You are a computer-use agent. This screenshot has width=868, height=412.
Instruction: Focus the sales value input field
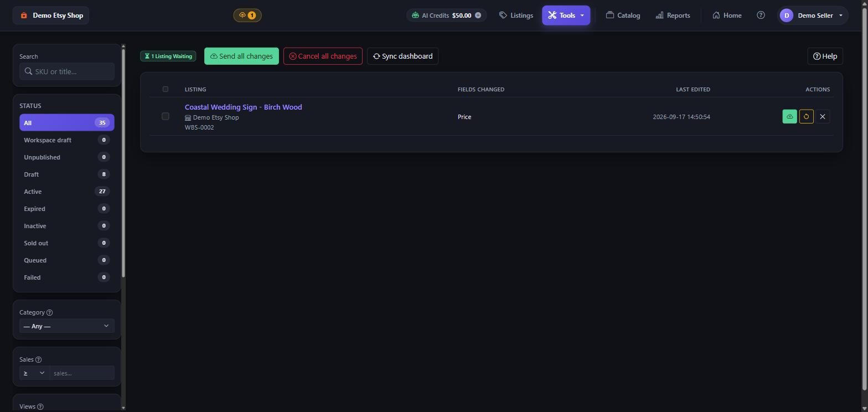click(x=82, y=373)
